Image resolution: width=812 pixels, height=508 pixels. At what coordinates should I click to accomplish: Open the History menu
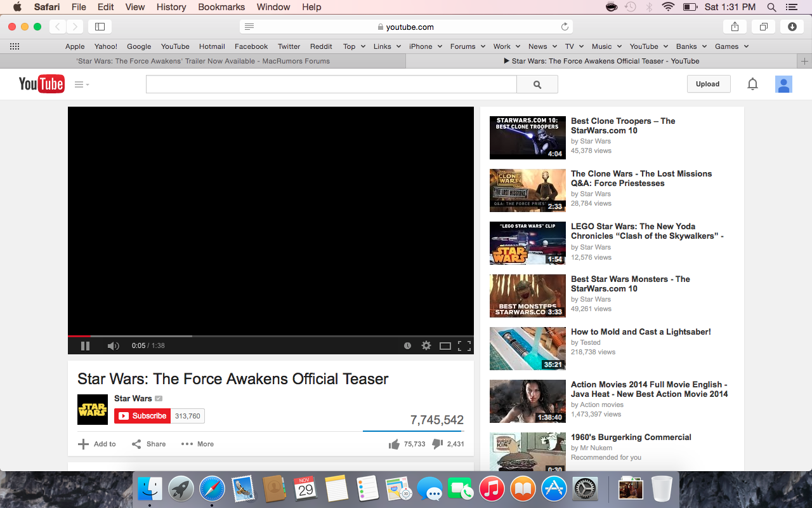click(x=171, y=7)
